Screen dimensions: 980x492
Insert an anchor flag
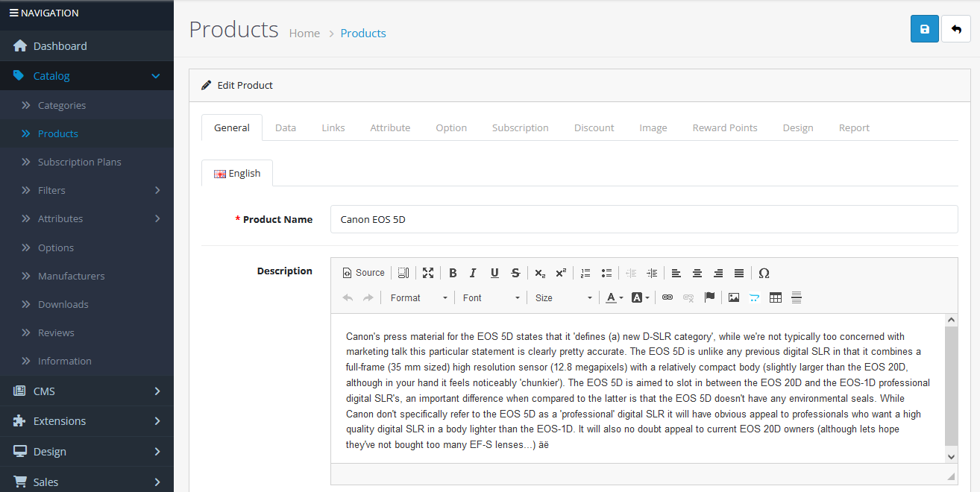click(x=709, y=297)
